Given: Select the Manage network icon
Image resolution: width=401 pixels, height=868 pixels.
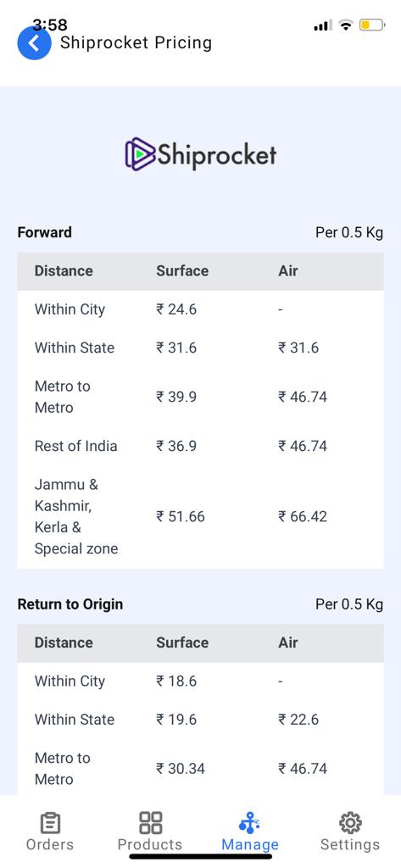Looking at the screenshot, I should point(249,822).
